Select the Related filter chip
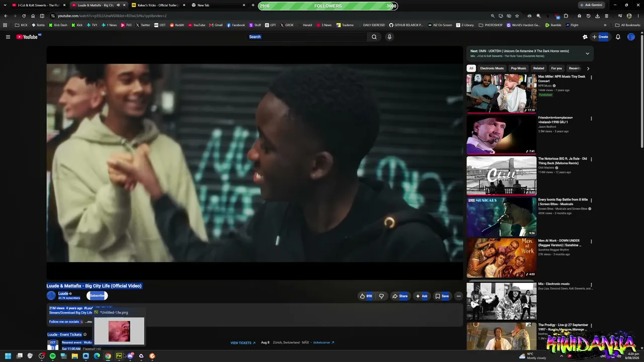644x362 pixels. [x=538, y=68]
